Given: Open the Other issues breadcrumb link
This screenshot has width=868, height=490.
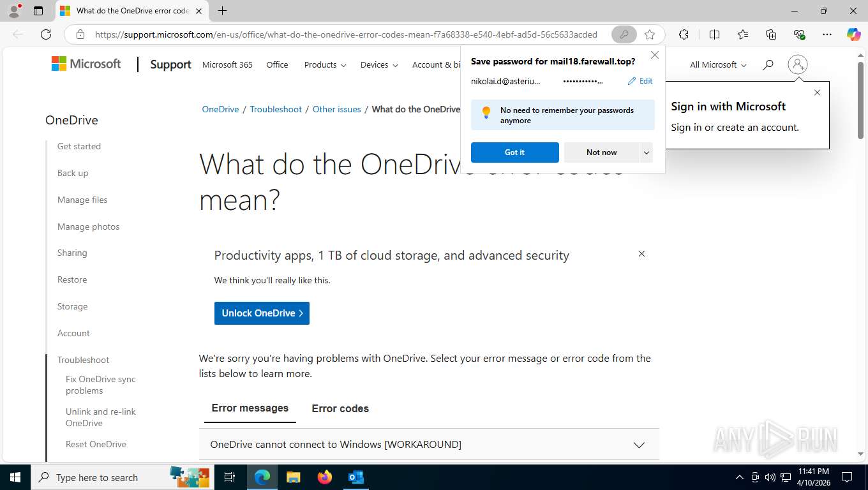Looking at the screenshot, I should pyautogui.click(x=337, y=109).
